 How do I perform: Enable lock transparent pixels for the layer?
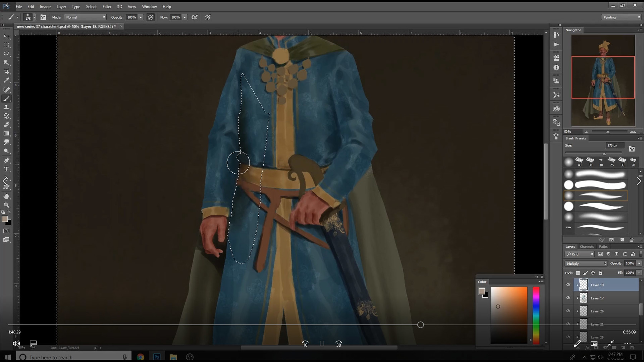click(579, 273)
